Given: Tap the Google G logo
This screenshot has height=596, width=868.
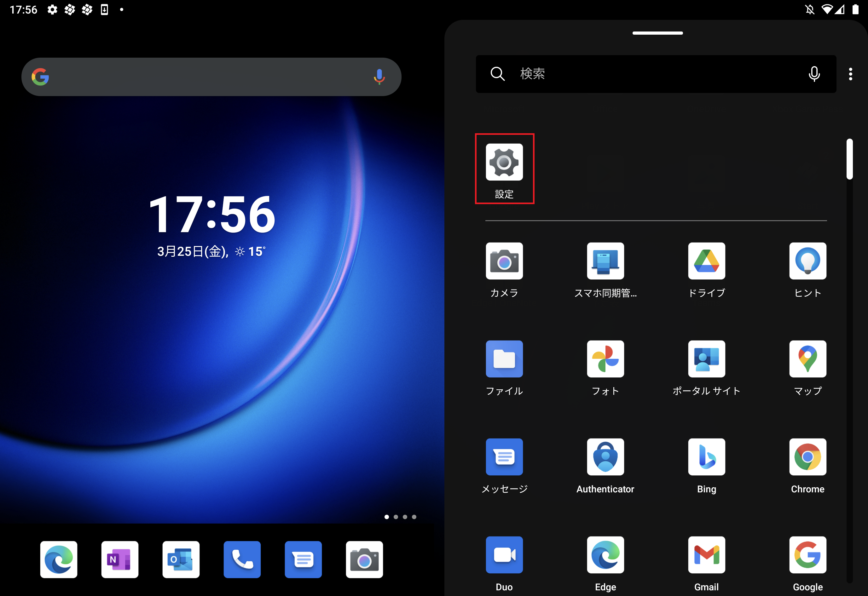Looking at the screenshot, I should click(x=40, y=77).
